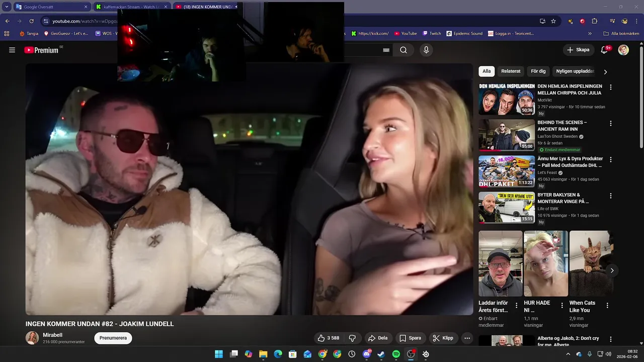Like the video with thumbs up
The width and height of the screenshot is (644, 362).
click(328, 338)
